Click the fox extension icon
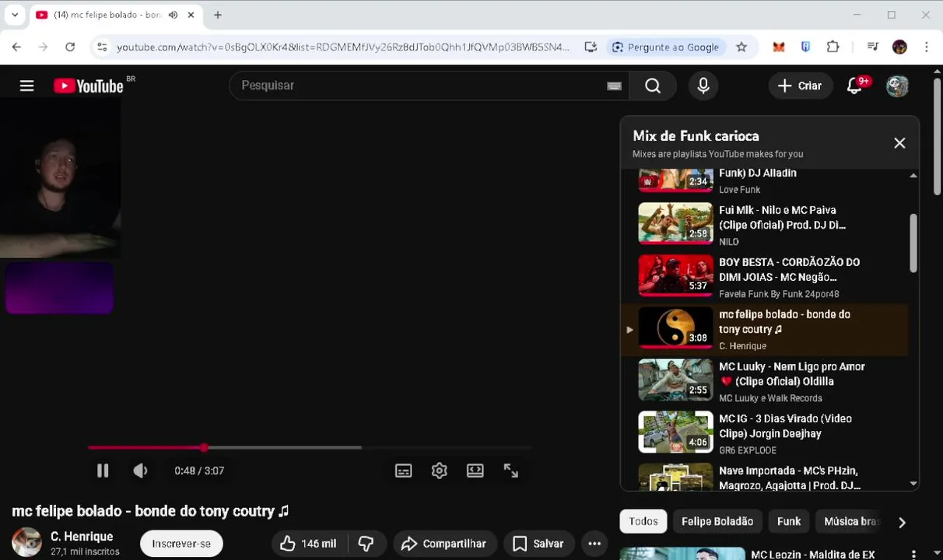 coord(779,47)
